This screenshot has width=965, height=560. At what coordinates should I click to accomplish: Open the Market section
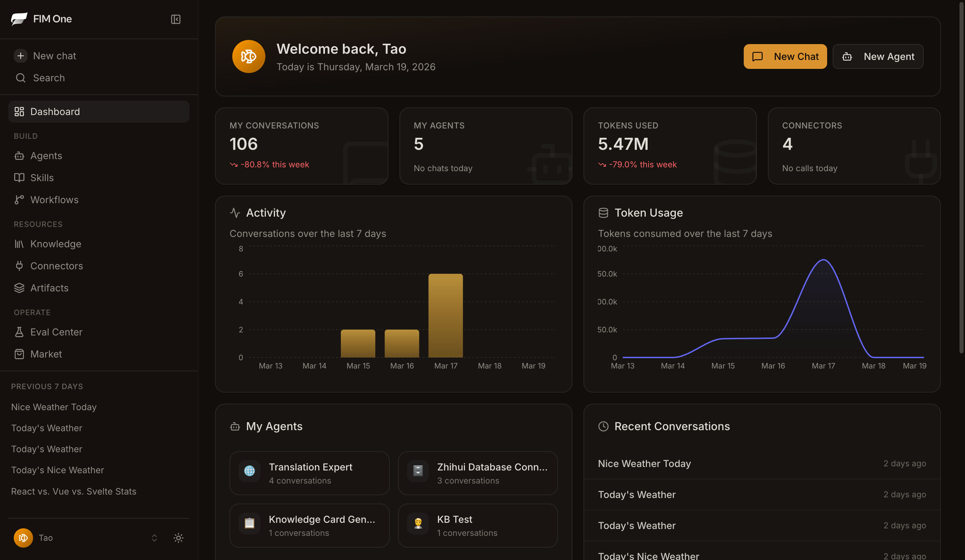(x=45, y=354)
